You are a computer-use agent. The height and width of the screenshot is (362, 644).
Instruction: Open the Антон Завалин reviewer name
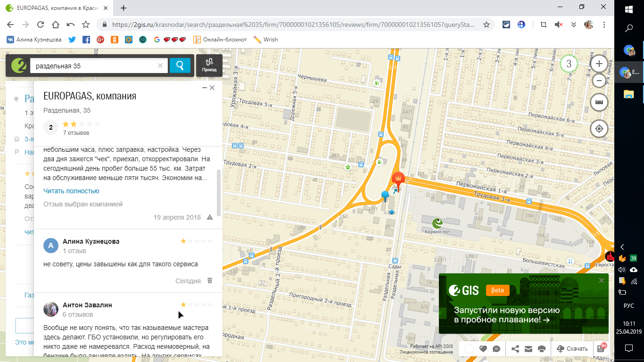point(88,305)
